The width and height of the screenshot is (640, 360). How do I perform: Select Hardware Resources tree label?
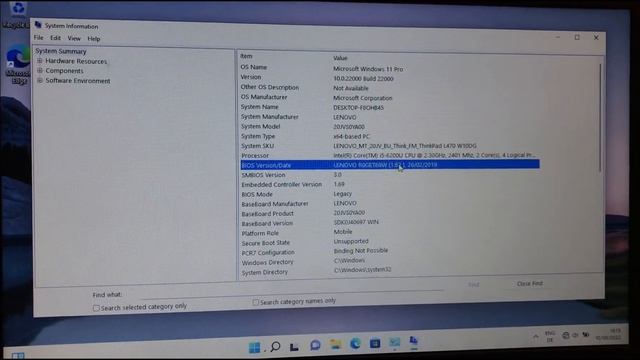(x=76, y=61)
